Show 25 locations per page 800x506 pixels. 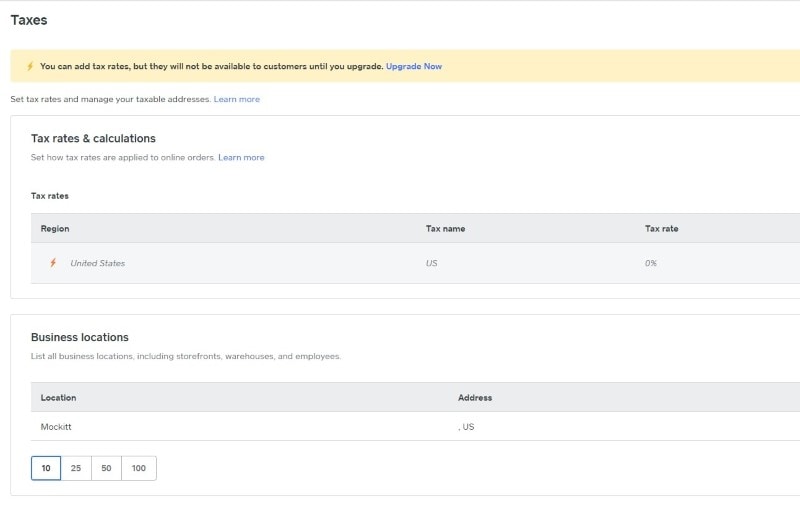[x=76, y=468]
